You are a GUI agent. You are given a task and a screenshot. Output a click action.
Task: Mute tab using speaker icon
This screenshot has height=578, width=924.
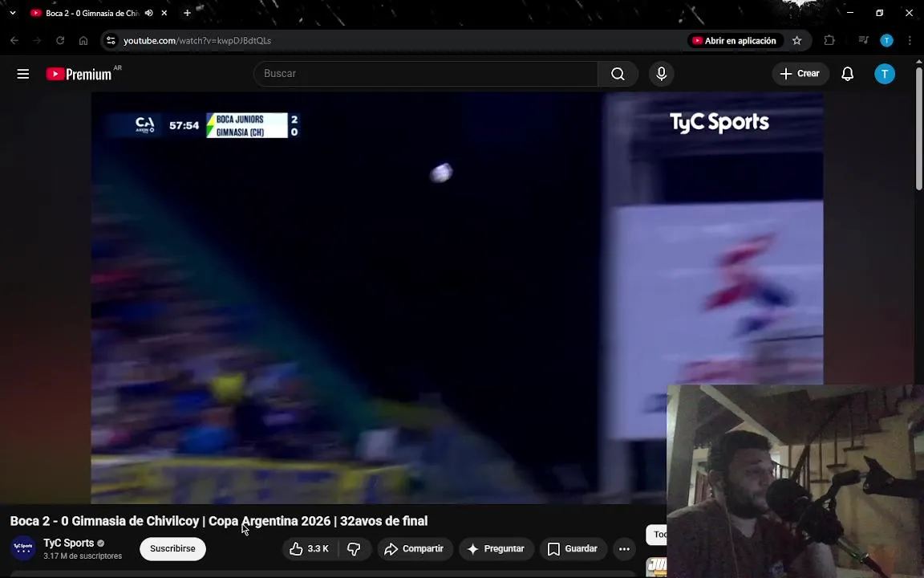pos(149,13)
